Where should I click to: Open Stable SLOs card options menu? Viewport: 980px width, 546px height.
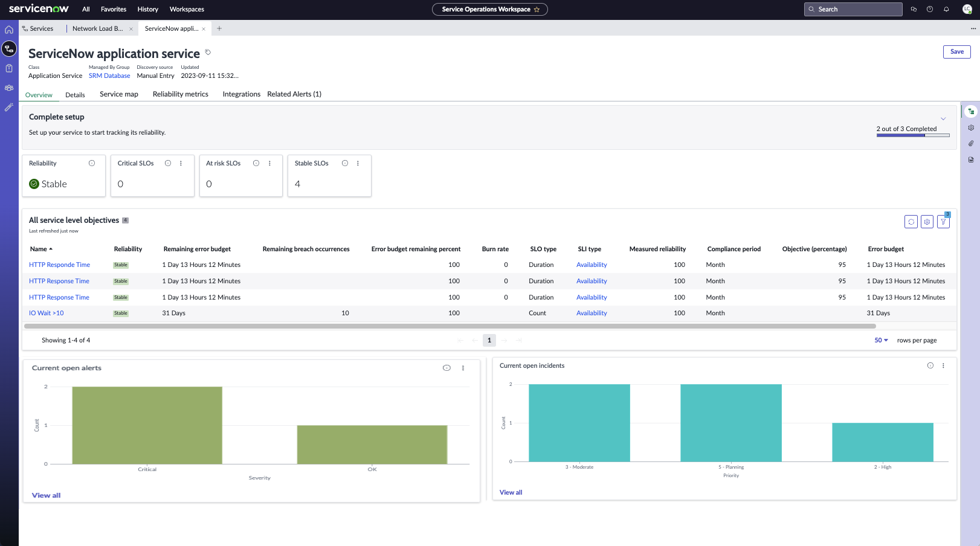click(x=358, y=163)
